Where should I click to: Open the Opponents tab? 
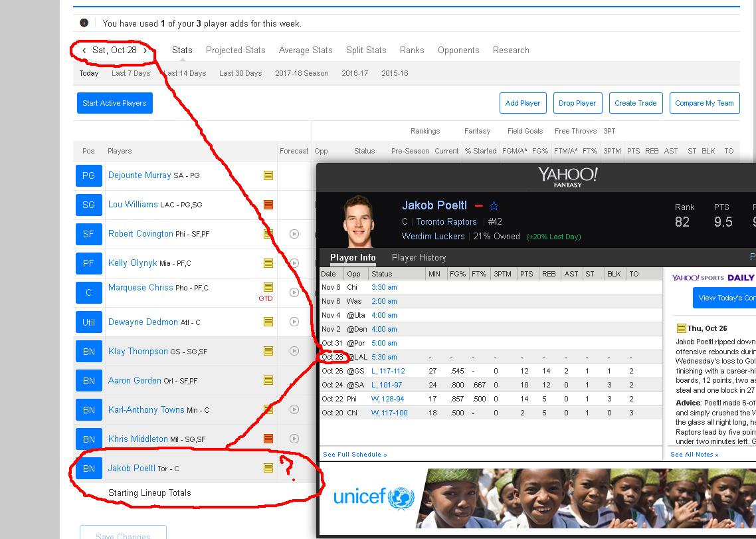458,51
